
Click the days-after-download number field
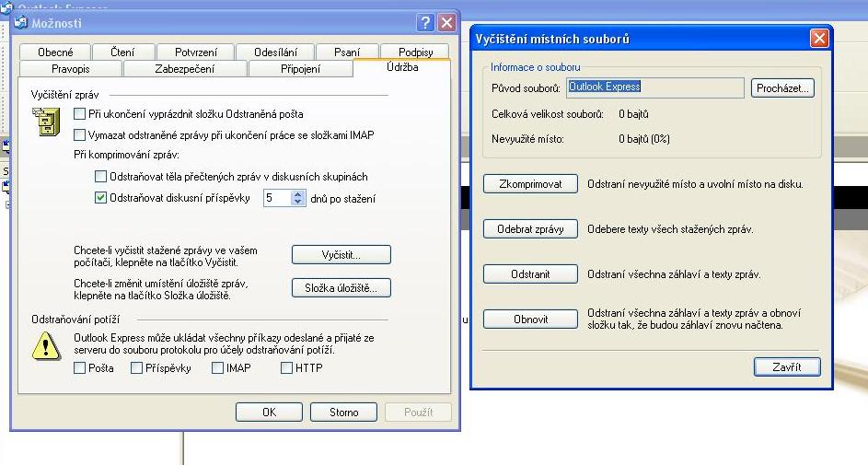pos(277,198)
